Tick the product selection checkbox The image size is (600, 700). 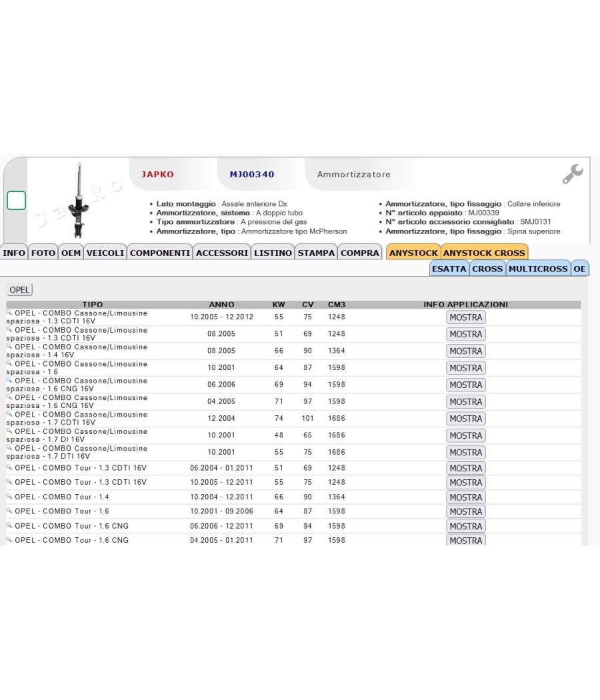click(17, 201)
